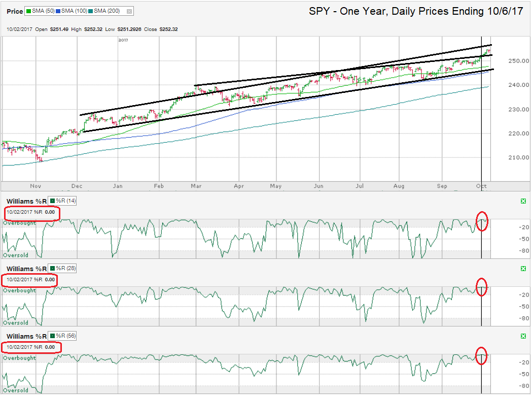Viewport: 532px width, 395px height.
Task: Click the Oversold label in the %R (28) panel
Action: (x=16, y=323)
